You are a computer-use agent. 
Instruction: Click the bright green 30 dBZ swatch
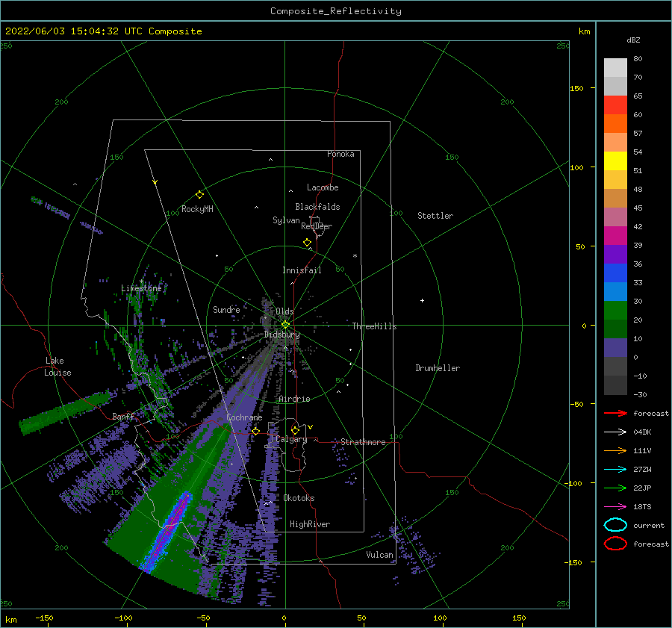coord(615,310)
